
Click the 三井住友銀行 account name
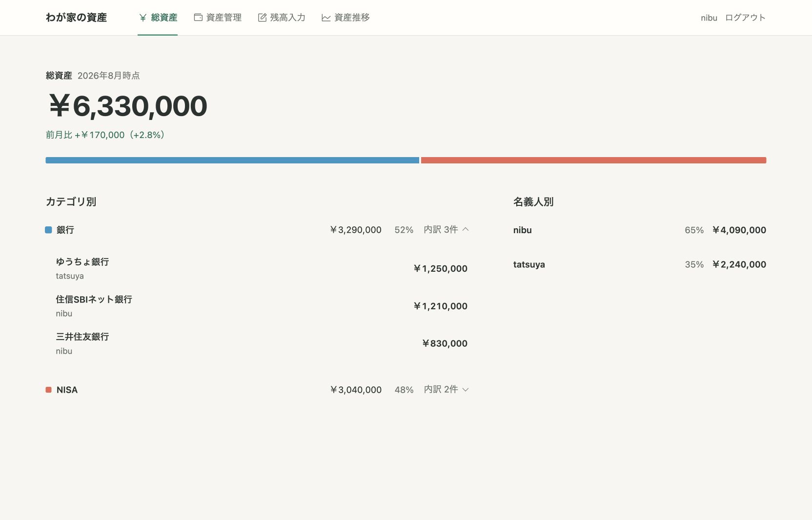coord(82,337)
